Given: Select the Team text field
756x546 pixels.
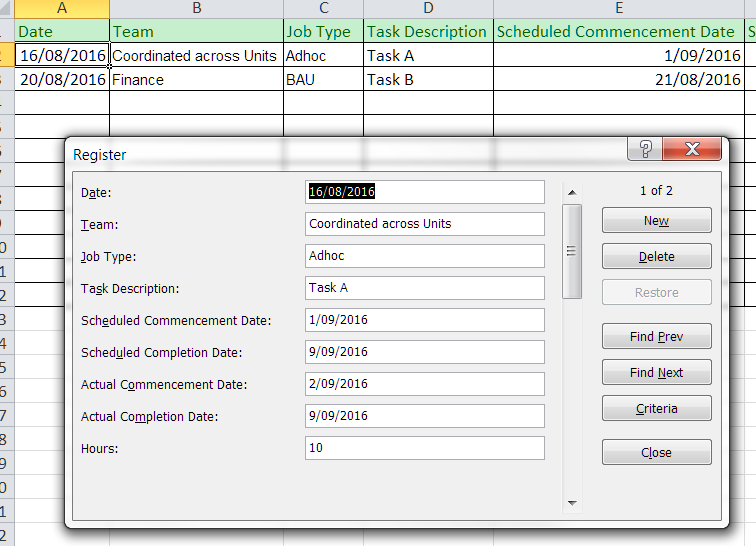Looking at the screenshot, I should click(x=425, y=224).
